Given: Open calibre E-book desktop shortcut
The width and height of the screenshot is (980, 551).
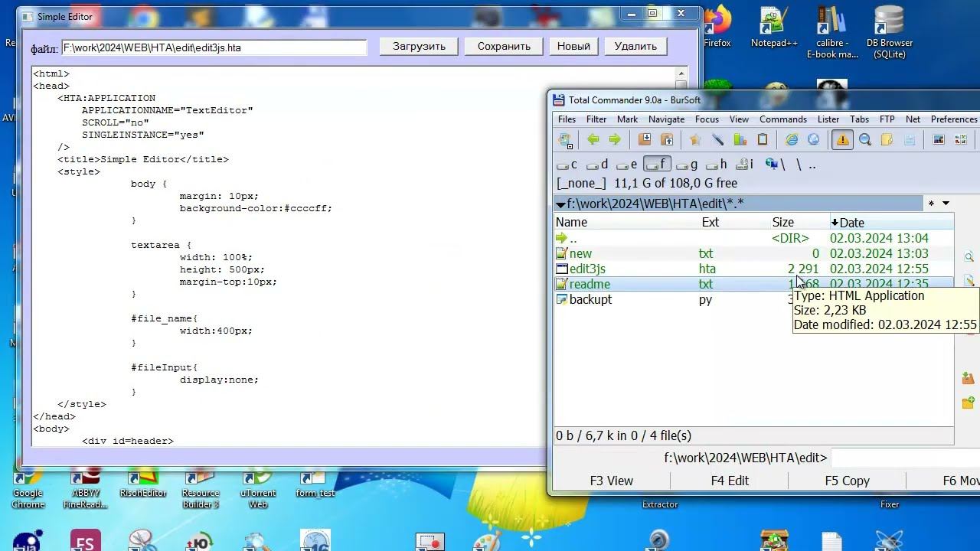Looking at the screenshot, I should (832, 32).
